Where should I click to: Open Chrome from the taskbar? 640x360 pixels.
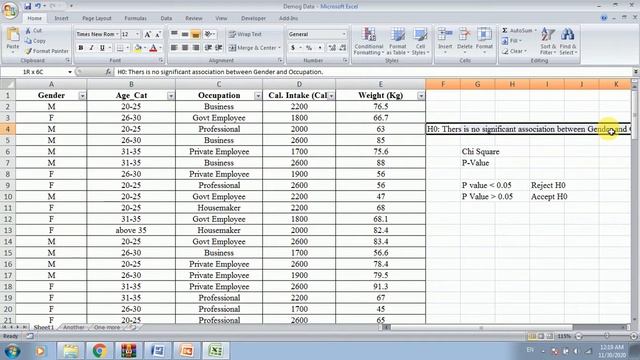click(99, 351)
